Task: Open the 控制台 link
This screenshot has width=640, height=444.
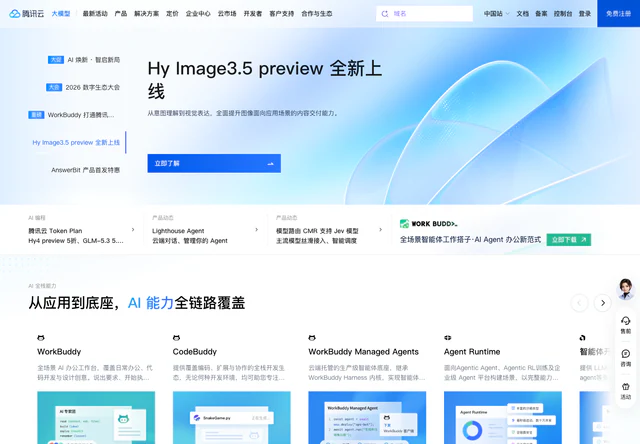Action: click(x=563, y=13)
